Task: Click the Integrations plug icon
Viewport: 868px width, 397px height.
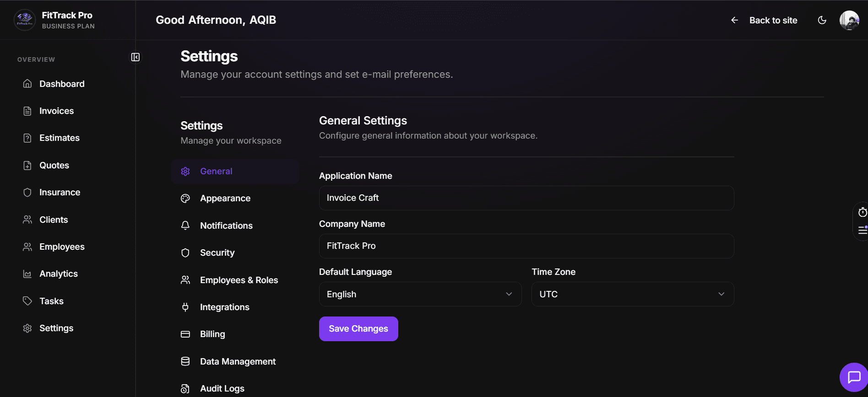Action: pos(185,307)
